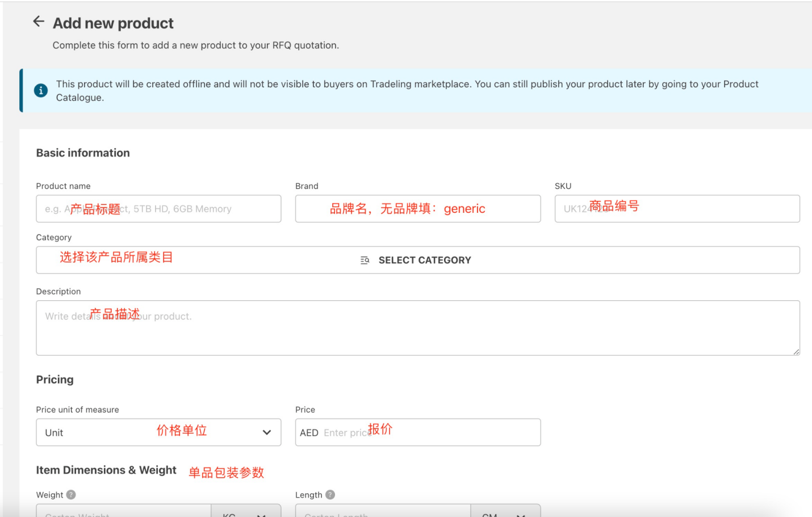Expand the CM length unit dropdown
This screenshot has width=812, height=517.
505,512
